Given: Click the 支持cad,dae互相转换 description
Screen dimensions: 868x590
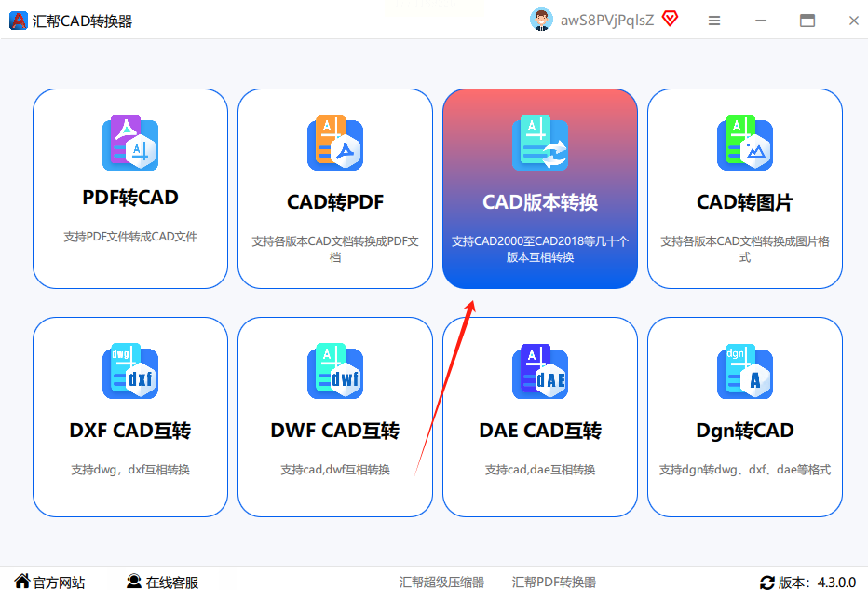Looking at the screenshot, I should point(540,470).
